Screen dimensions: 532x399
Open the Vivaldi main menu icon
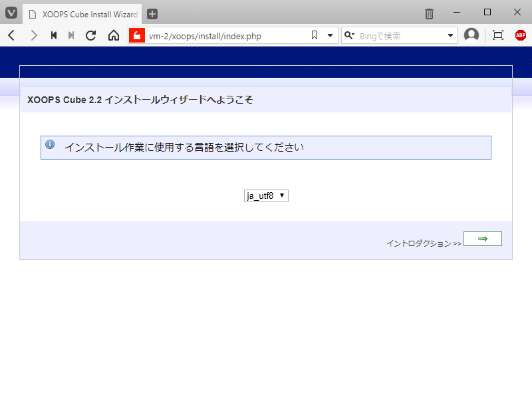point(11,13)
